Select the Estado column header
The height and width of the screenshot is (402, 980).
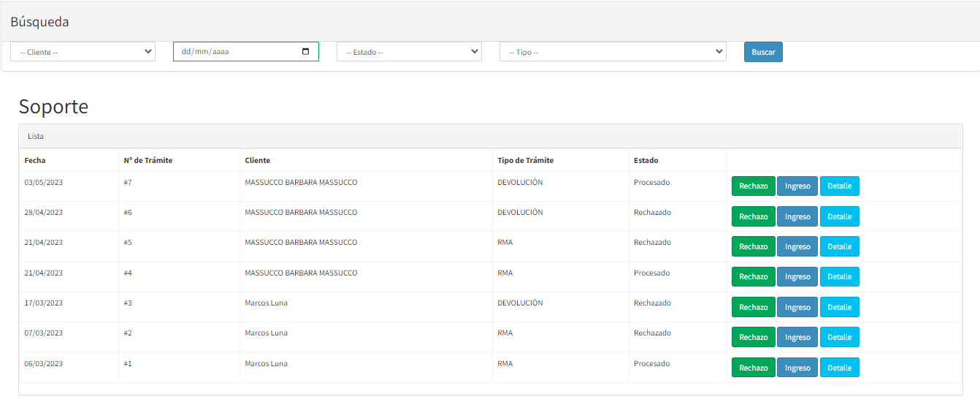point(646,160)
